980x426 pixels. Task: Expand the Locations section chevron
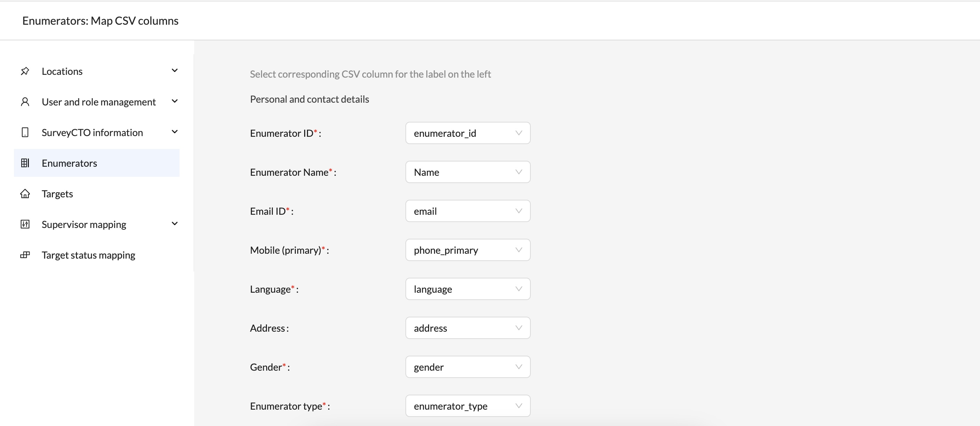coord(175,71)
